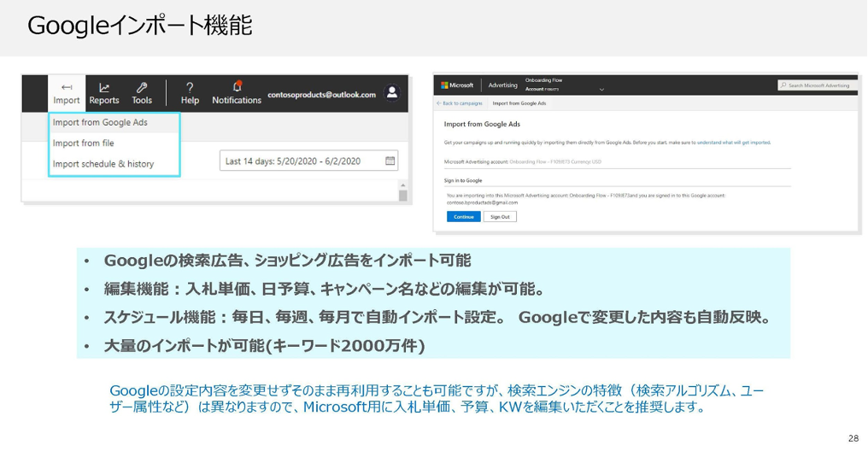Open Reports in the toolbar
Screen dimensions: 868x457
104,93
